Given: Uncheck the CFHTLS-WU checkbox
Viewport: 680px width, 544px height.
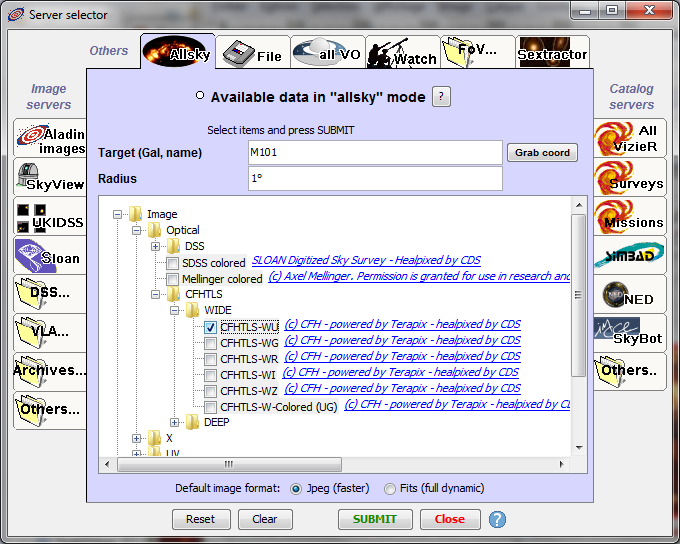Looking at the screenshot, I should (210, 327).
